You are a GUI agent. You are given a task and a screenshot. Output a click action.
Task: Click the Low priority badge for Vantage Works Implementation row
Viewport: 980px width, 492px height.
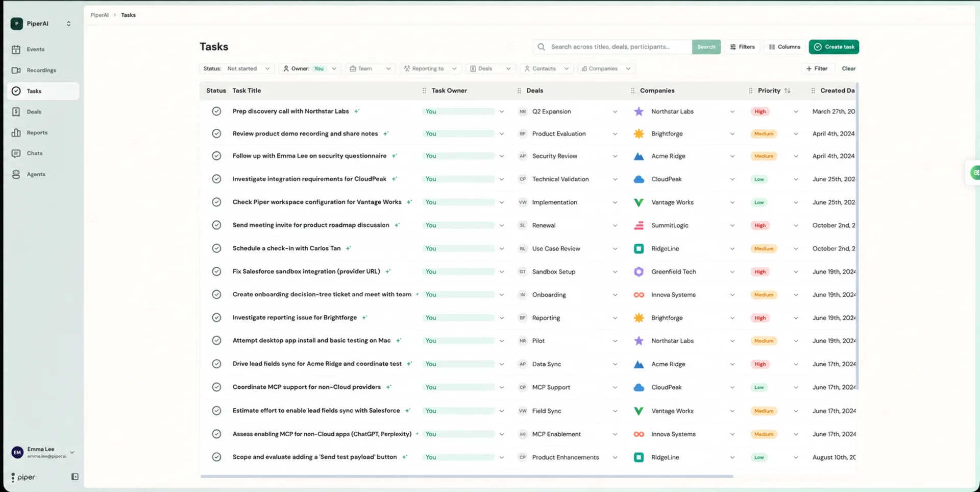tap(759, 202)
